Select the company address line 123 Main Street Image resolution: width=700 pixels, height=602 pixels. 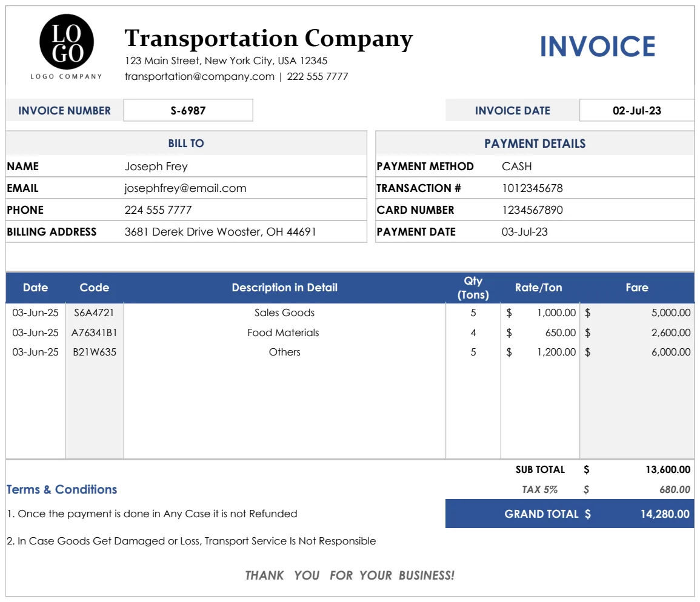pyautogui.click(x=226, y=61)
